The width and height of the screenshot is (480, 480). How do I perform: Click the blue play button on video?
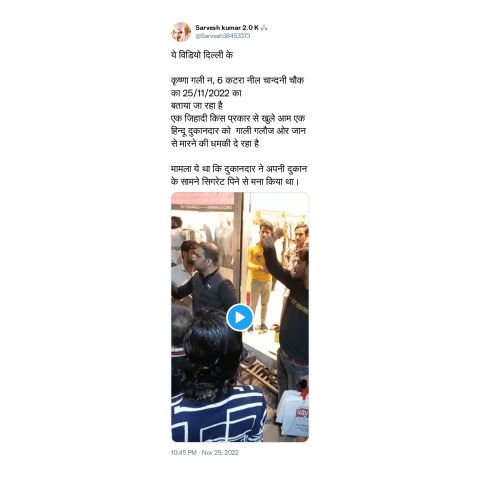[x=240, y=317]
